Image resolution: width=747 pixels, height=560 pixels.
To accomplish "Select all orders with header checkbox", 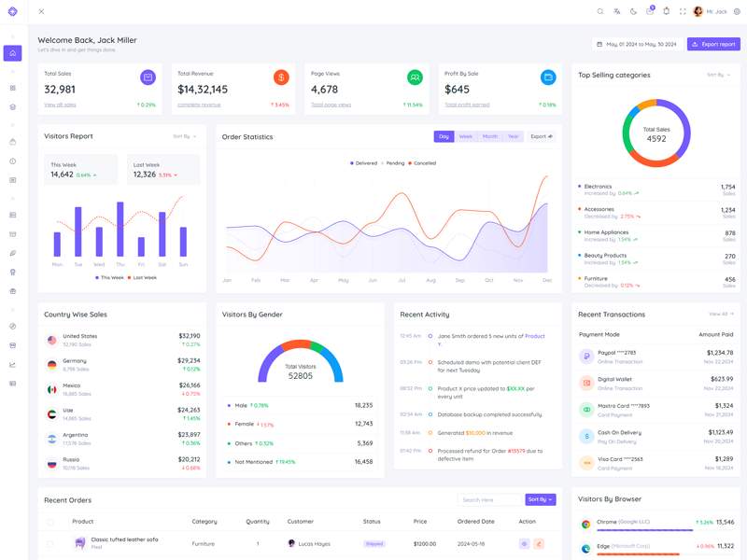I will 50,522.
